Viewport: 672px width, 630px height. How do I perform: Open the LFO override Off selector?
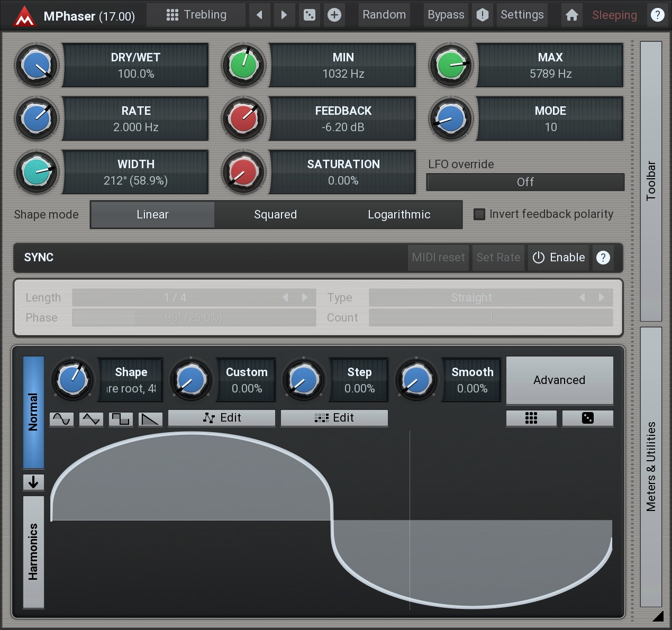pos(525,182)
